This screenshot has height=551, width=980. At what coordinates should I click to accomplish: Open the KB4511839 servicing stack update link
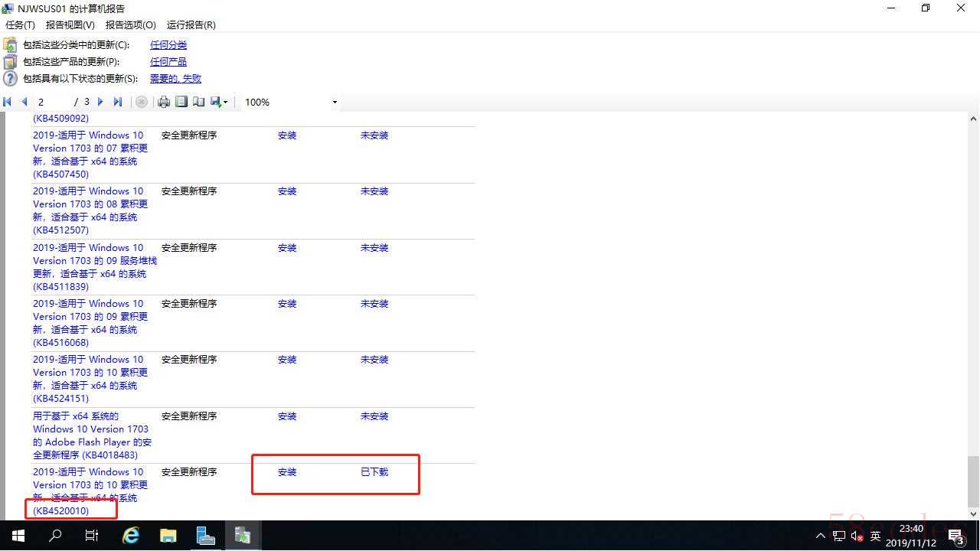(x=95, y=267)
